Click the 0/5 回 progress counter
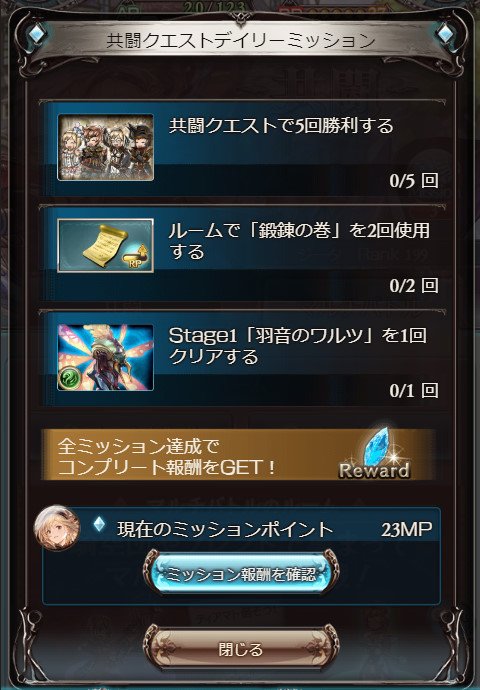480x690 pixels. point(414,180)
